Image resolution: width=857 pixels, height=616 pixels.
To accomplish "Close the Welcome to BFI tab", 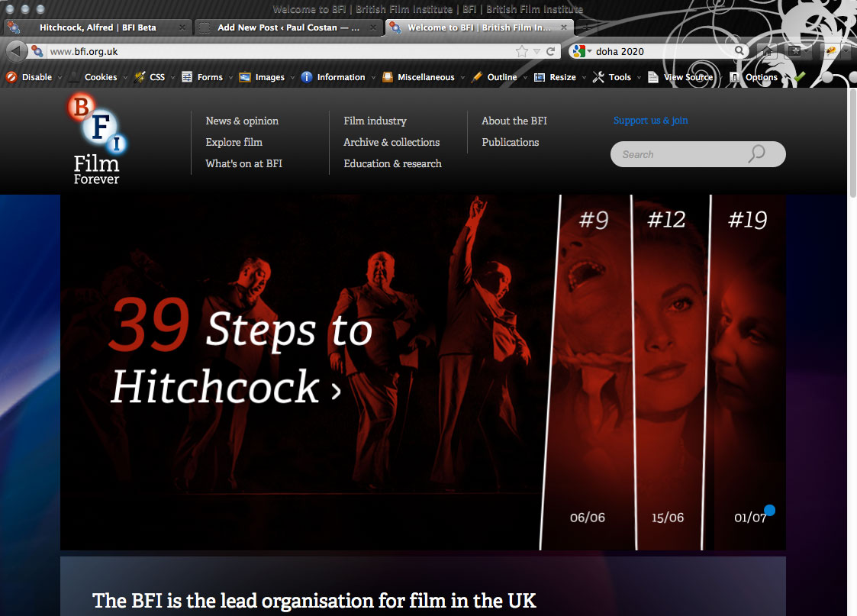I will pos(563,27).
